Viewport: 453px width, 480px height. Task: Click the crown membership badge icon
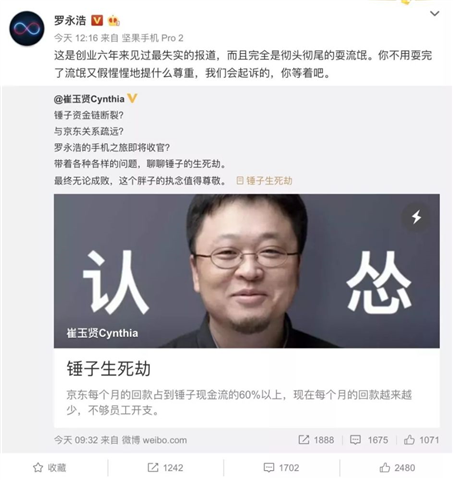114,21
